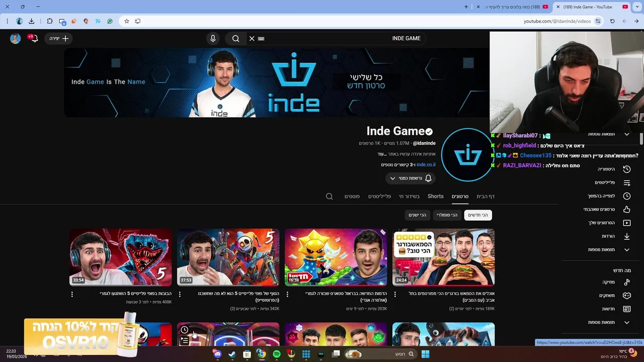644x362 pixels.
Task: Reload the page in Chrome
Action: point(612,21)
